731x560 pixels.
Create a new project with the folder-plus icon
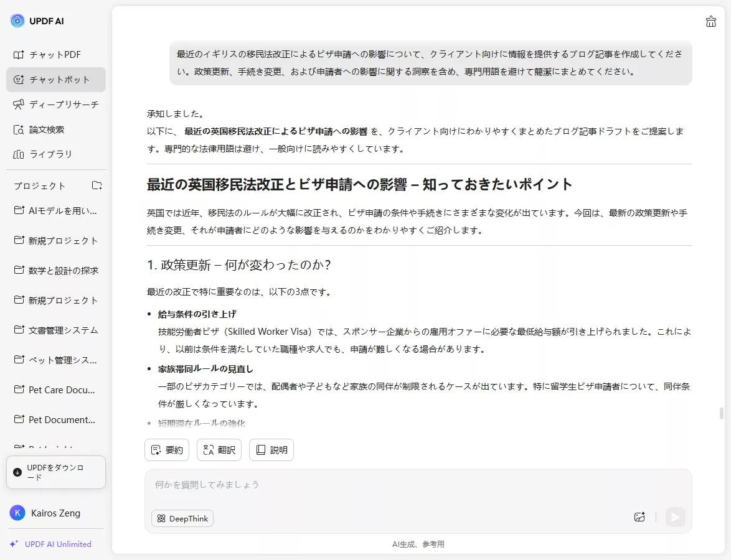pos(97,185)
